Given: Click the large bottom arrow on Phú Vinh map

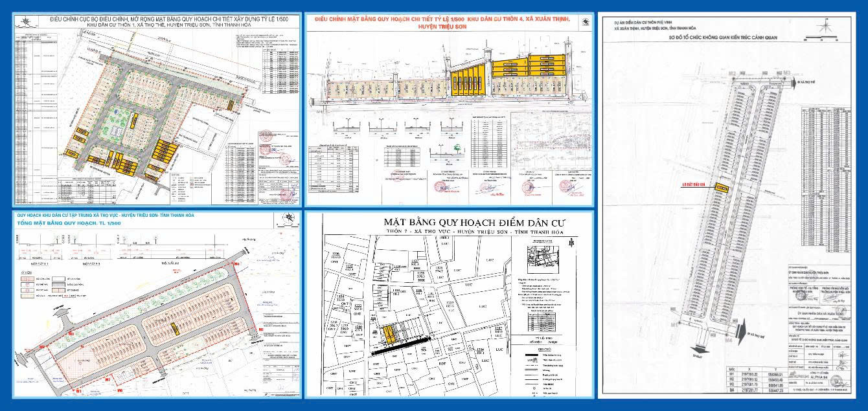Looking at the screenshot, I should click(x=742, y=332).
